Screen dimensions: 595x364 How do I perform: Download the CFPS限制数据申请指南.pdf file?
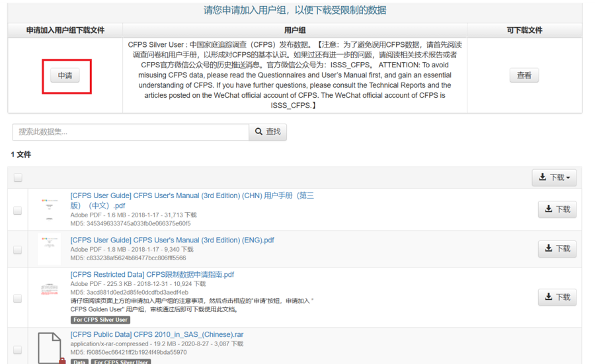coord(557,297)
